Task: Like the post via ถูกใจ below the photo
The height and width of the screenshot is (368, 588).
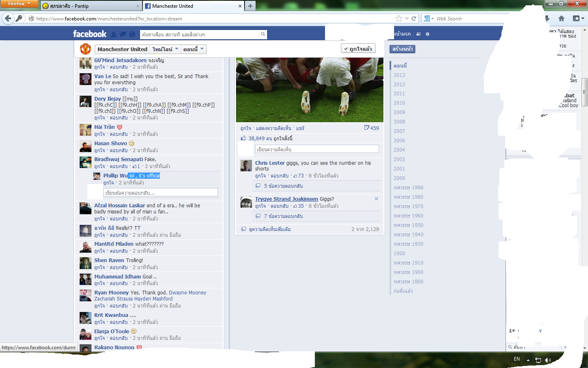Action: 246,128
